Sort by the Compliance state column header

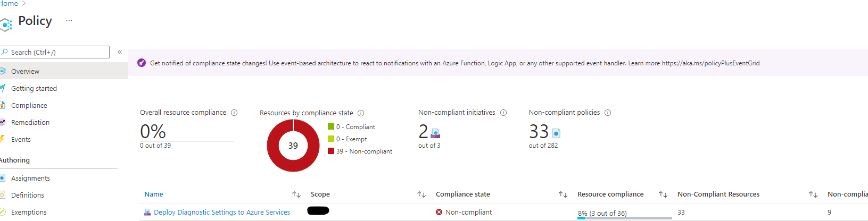coord(463,194)
